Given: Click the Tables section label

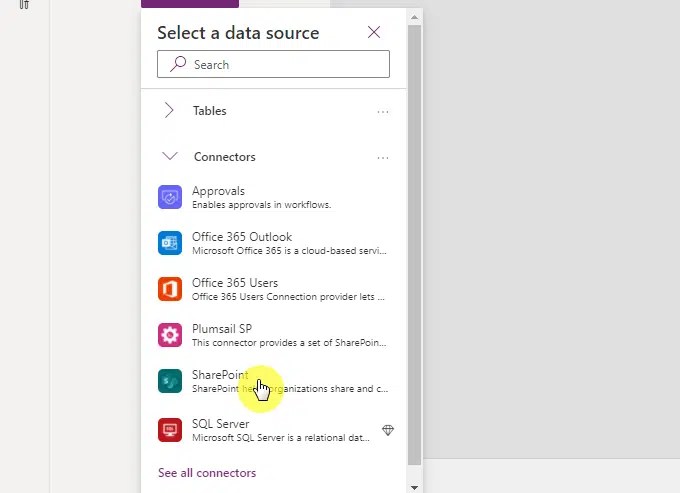Looking at the screenshot, I should [209, 111].
